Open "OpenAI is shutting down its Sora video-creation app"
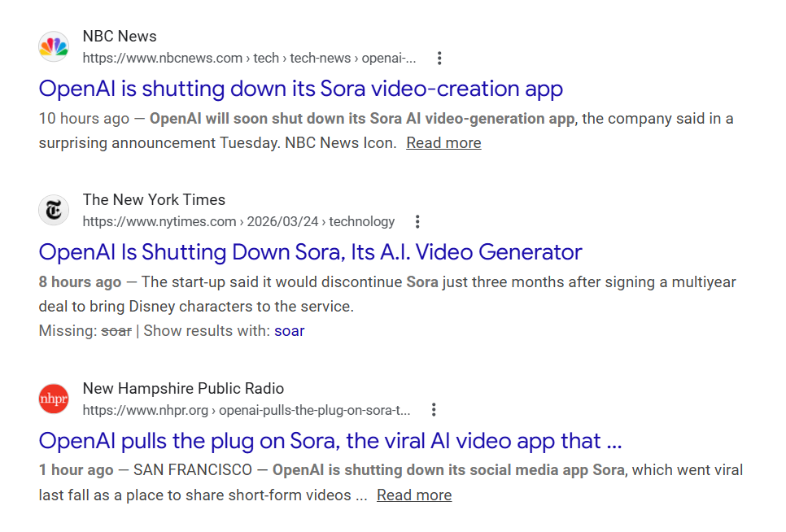 tap(300, 88)
